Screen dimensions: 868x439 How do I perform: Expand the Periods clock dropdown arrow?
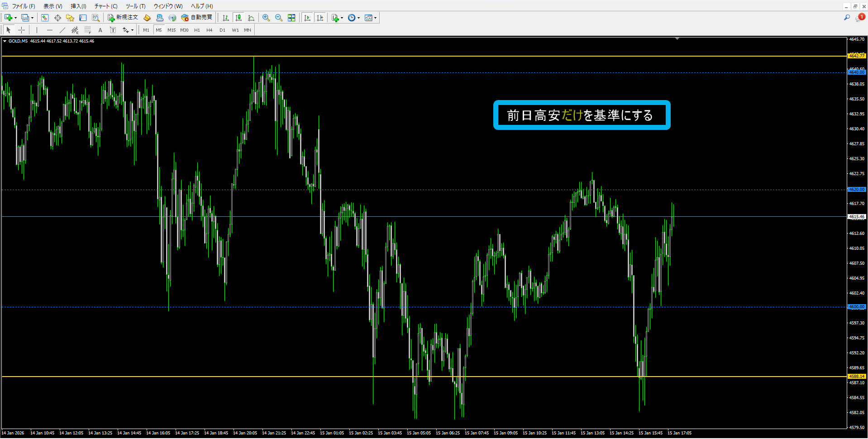coord(358,18)
